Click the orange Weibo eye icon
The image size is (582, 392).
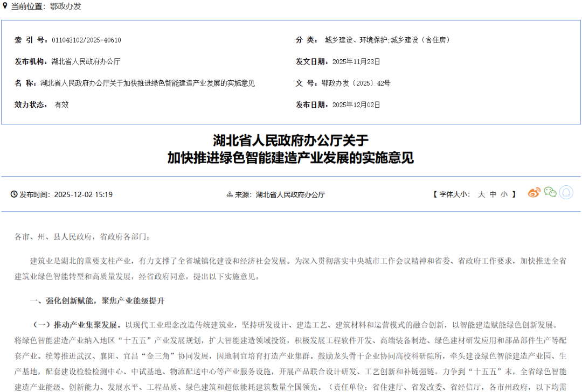click(534, 192)
